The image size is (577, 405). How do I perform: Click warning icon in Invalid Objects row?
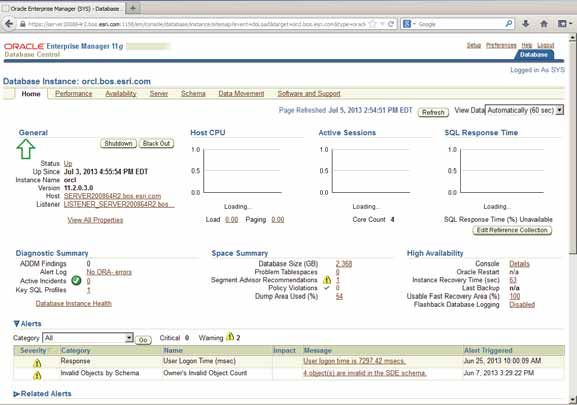[x=37, y=376]
